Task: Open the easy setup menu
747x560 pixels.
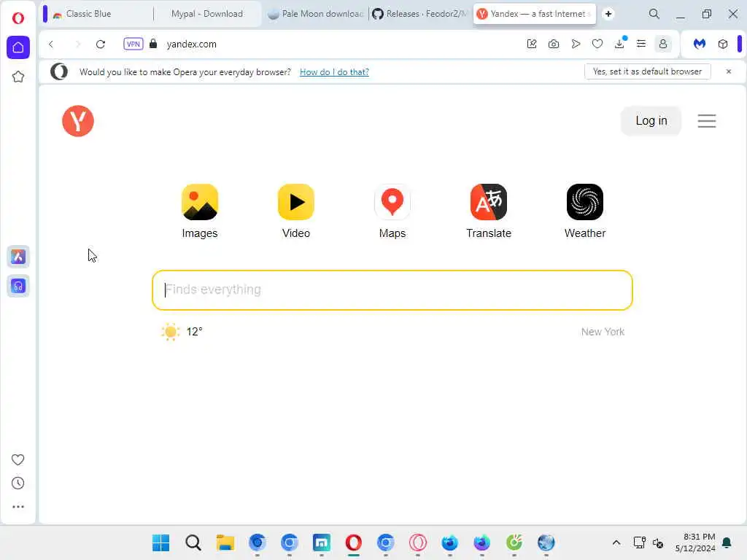Action: (641, 44)
